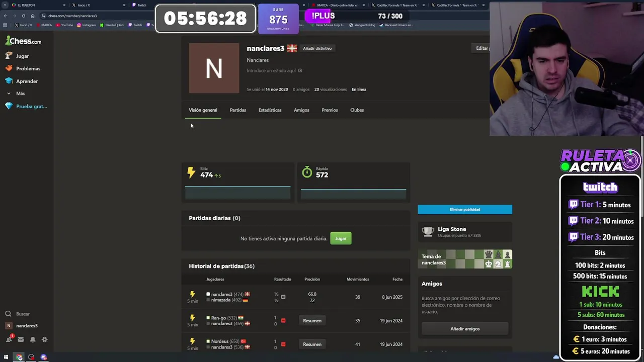The image size is (644, 362).
Task: Click 20 visualizaciones profile stat
Action: [331, 89]
